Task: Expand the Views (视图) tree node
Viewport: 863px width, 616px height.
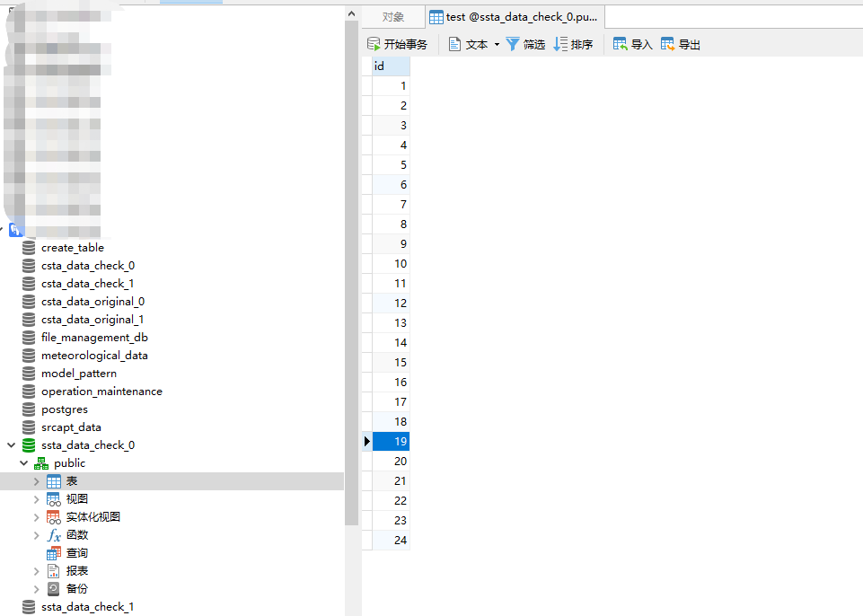Action: pyautogui.click(x=37, y=499)
